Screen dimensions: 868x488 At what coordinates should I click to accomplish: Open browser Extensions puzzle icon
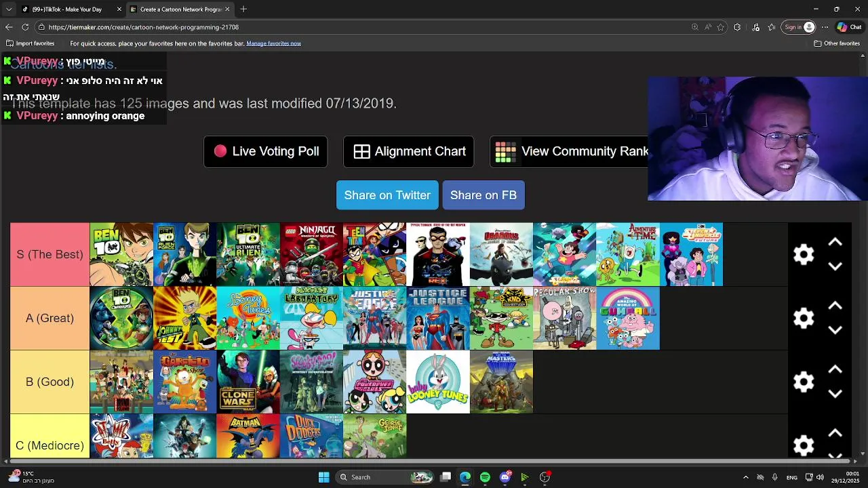(x=737, y=27)
